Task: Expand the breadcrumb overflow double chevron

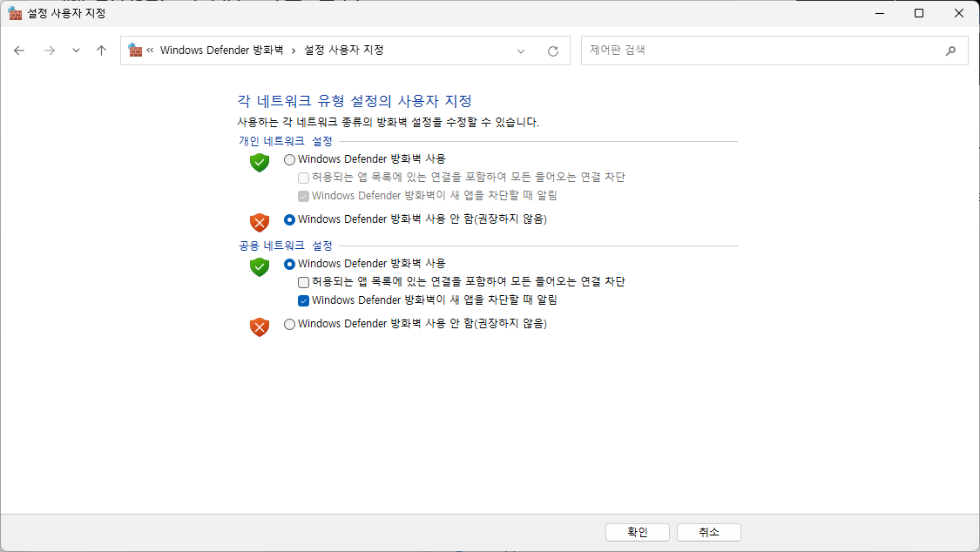Action: (x=150, y=50)
